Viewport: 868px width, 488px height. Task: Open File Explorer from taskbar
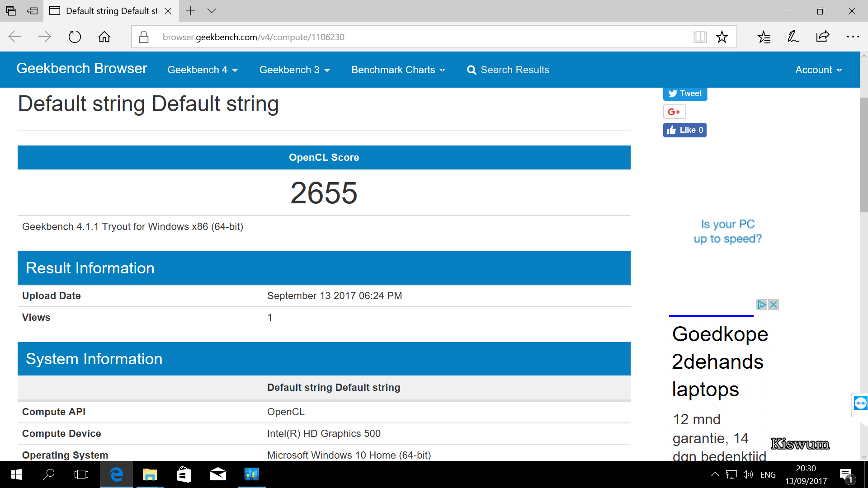coord(150,474)
